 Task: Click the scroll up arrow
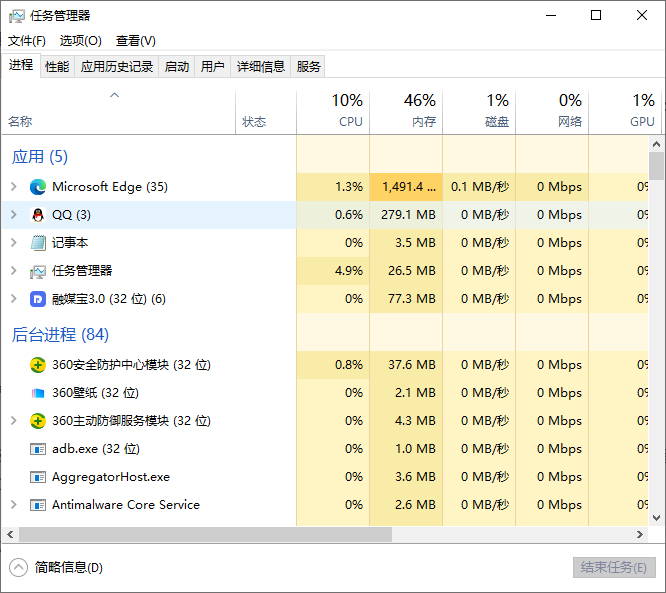click(x=656, y=144)
